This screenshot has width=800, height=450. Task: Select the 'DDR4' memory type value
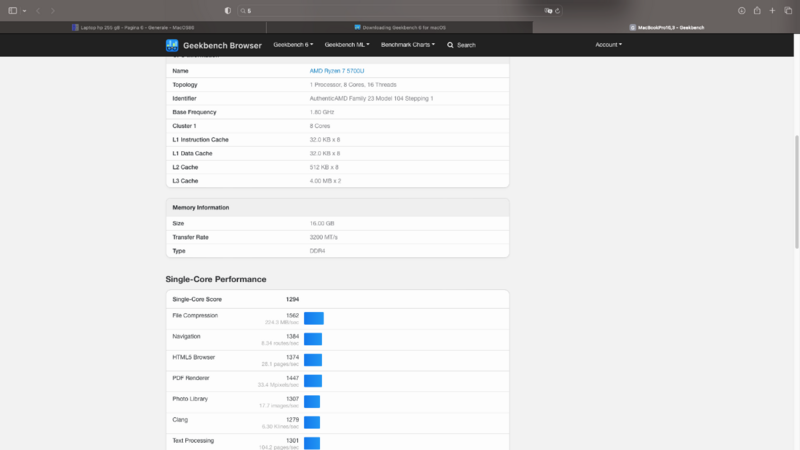(317, 251)
